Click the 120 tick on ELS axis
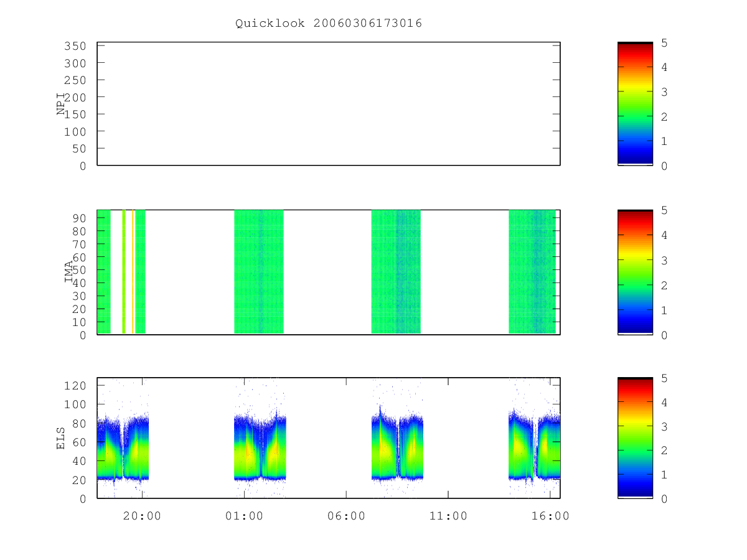Screen dimensions: 747x560 (74, 386)
